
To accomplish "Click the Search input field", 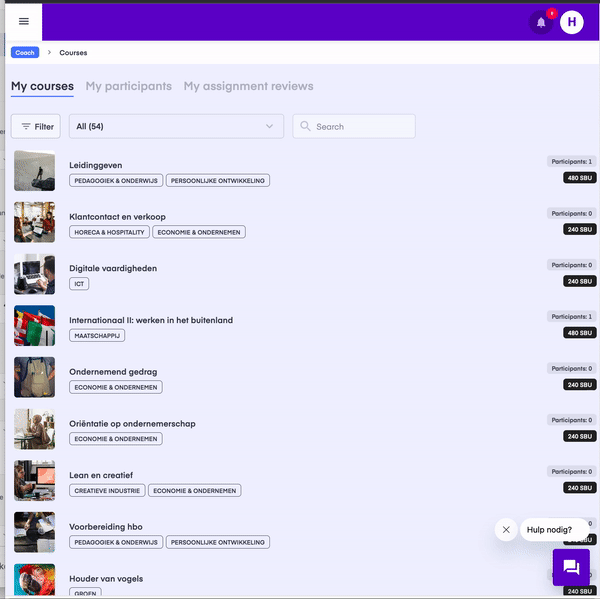I will point(354,126).
